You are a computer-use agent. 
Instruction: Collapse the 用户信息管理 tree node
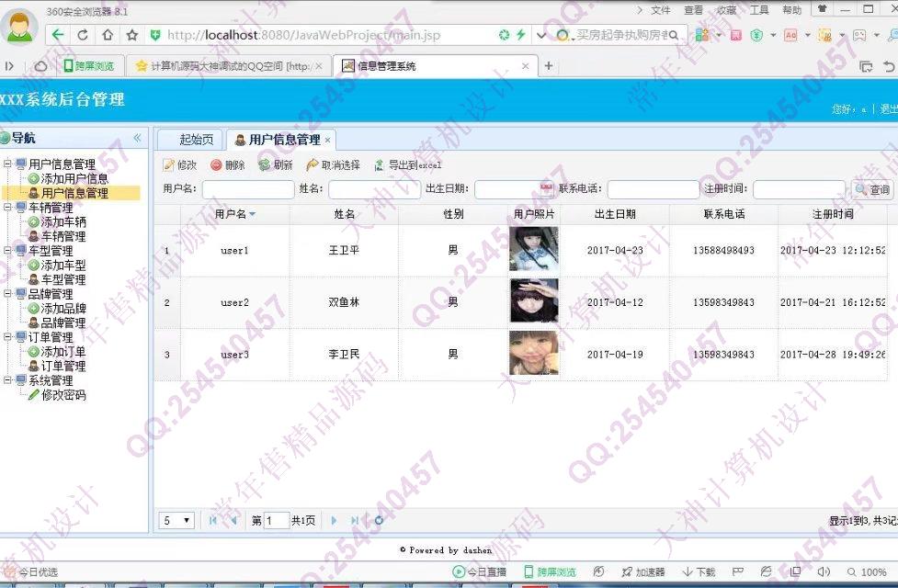coord(8,164)
